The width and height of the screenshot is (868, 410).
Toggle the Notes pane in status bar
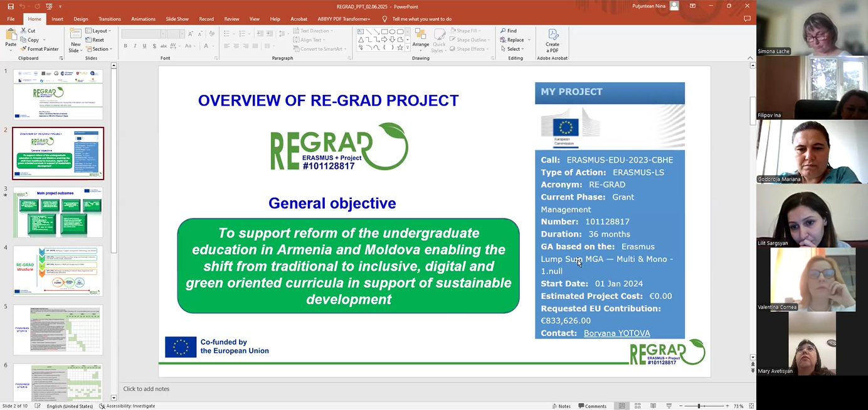click(x=561, y=406)
